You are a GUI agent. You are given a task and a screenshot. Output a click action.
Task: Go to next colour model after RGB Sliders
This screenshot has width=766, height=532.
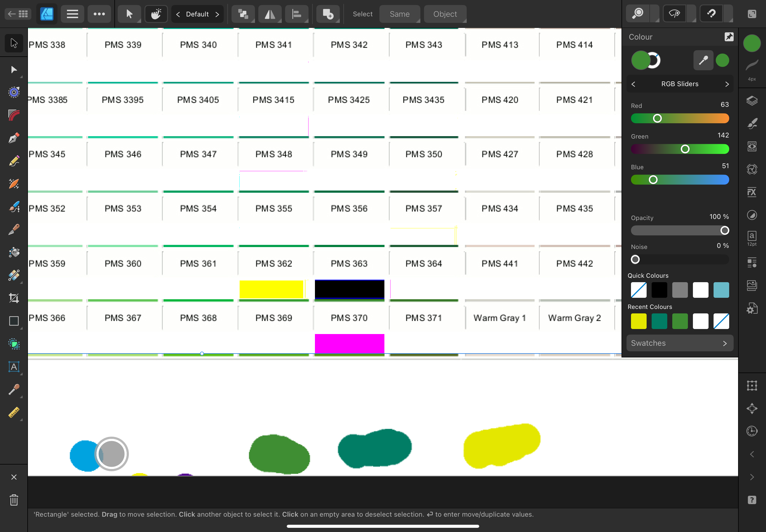pyautogui.click(x=727, y=84)
